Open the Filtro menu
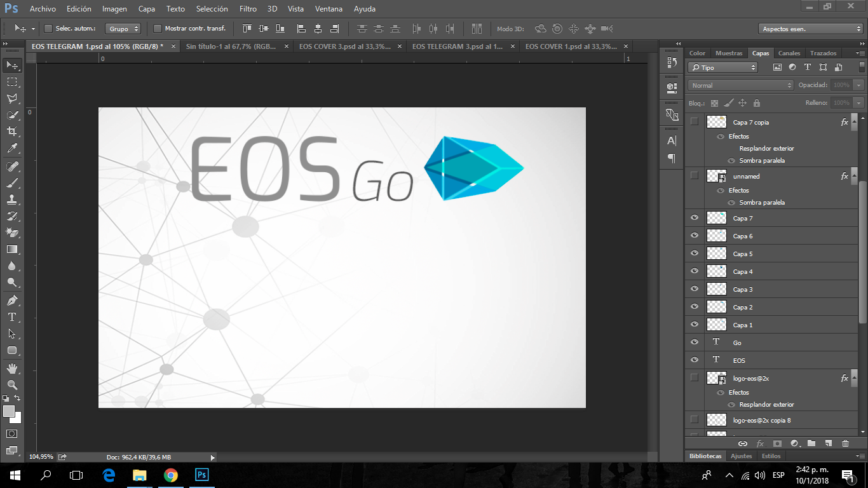 point(248,9)
